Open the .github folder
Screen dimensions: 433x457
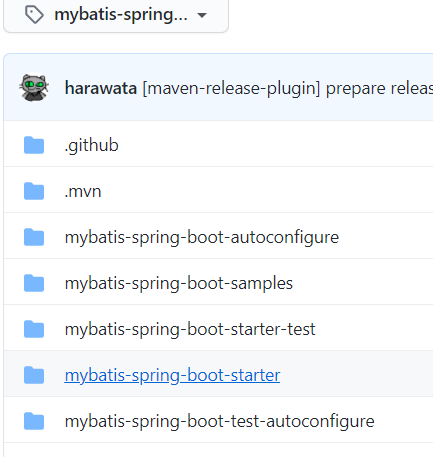(x=92, y=146)
